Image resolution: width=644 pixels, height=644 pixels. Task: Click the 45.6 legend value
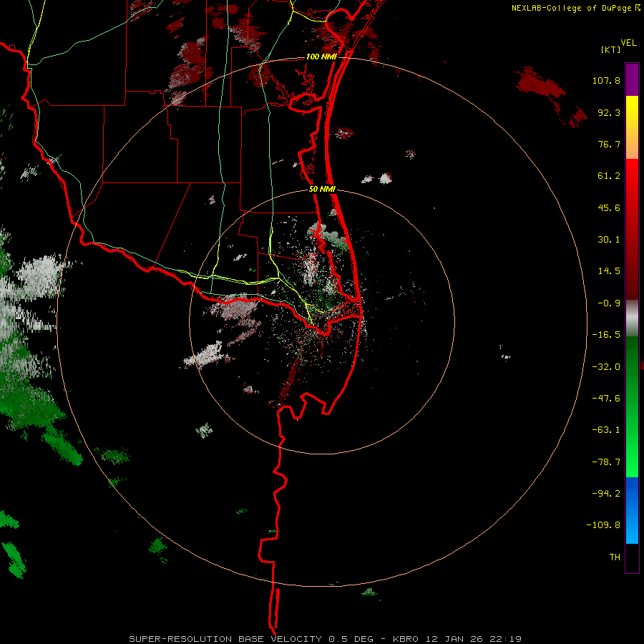click(x=609, y=208)
